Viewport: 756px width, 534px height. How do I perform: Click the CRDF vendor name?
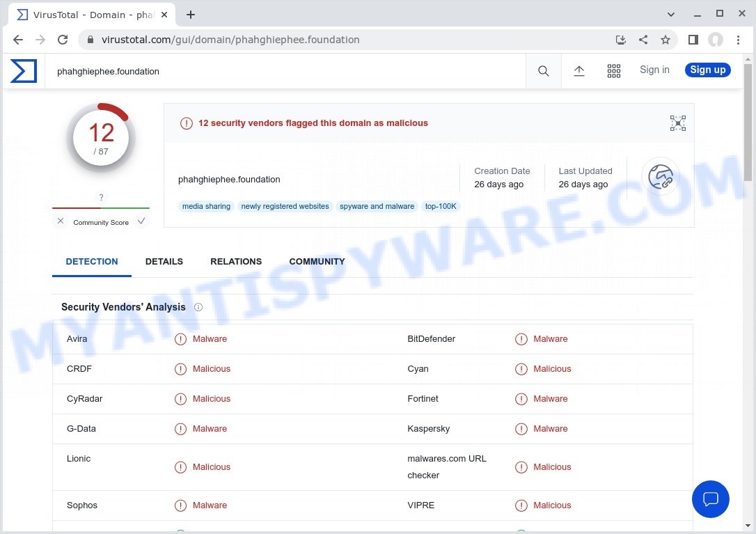(79, 369)
